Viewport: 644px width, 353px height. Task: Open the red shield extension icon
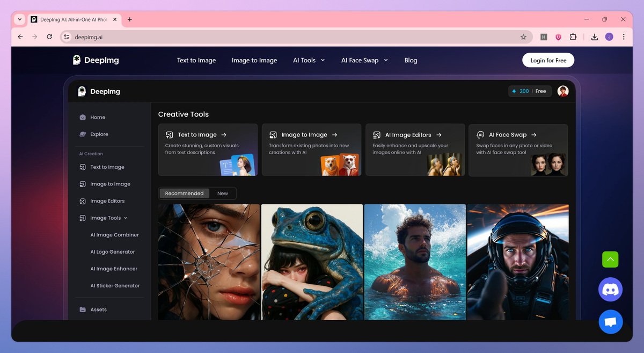coord(558,37)
